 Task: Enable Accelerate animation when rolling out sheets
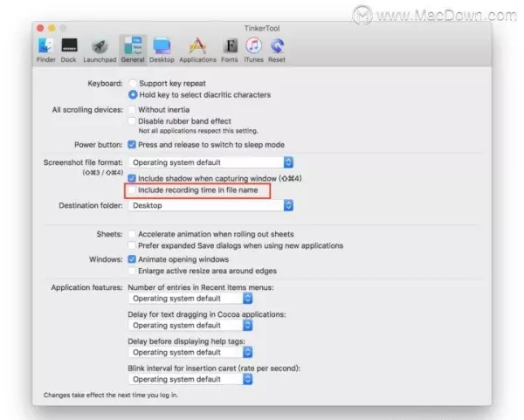(132, 234)
